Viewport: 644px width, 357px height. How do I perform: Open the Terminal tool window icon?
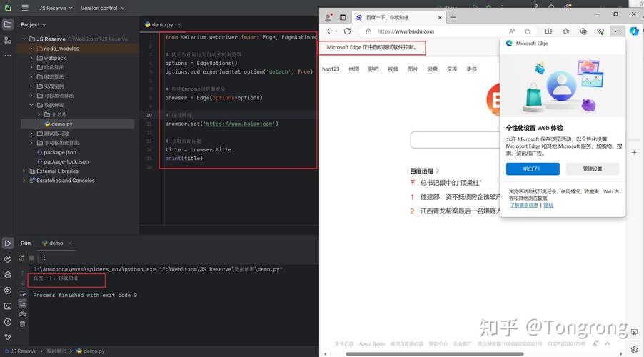[8, 306]
